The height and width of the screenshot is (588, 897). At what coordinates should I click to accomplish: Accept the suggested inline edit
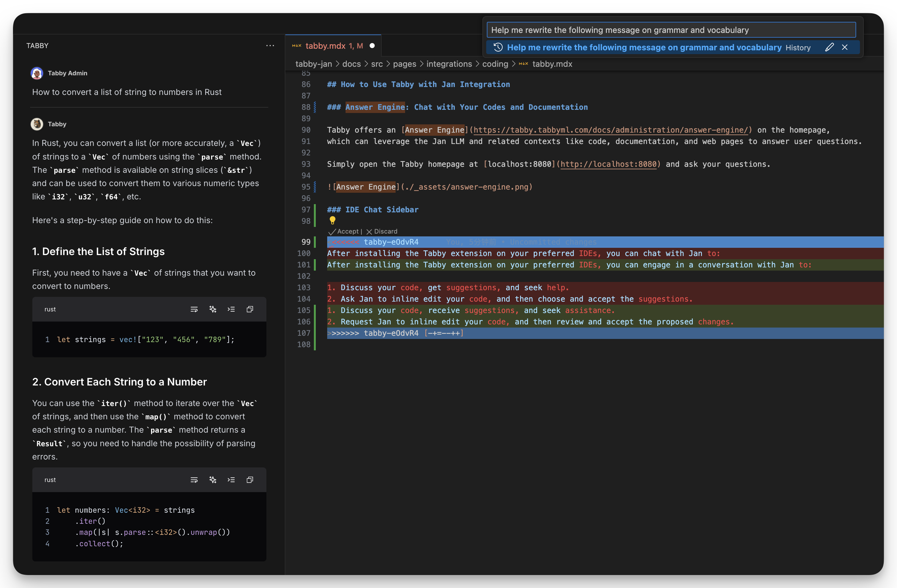click(x=343, y=231)
